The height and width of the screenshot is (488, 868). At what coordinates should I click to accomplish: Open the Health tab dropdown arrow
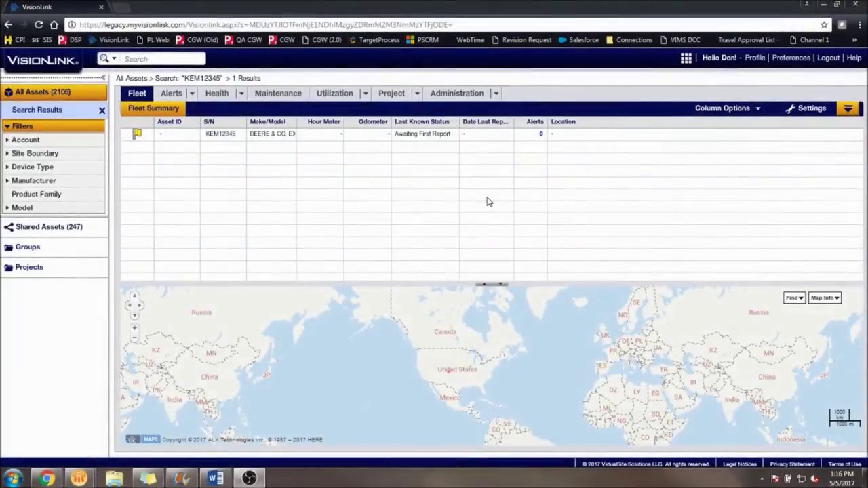(241, 94)
